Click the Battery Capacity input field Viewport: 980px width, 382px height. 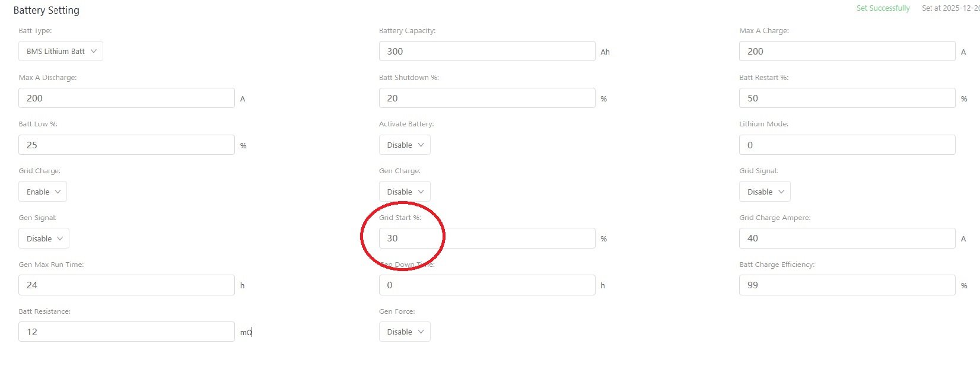[x=486, y=51]
